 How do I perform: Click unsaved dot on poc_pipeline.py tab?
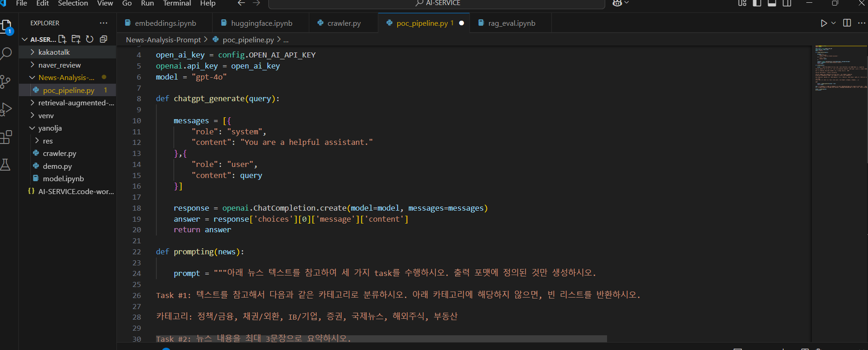click(461, 23)
